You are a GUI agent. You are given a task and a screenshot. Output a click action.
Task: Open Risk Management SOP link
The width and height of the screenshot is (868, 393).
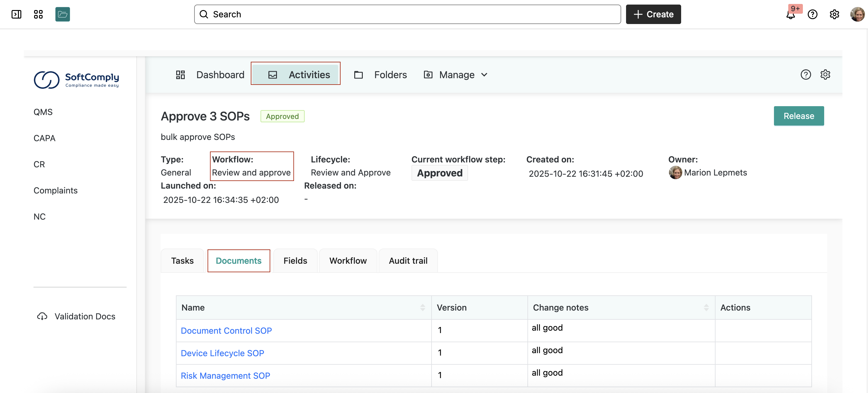(x=226, y=375)
